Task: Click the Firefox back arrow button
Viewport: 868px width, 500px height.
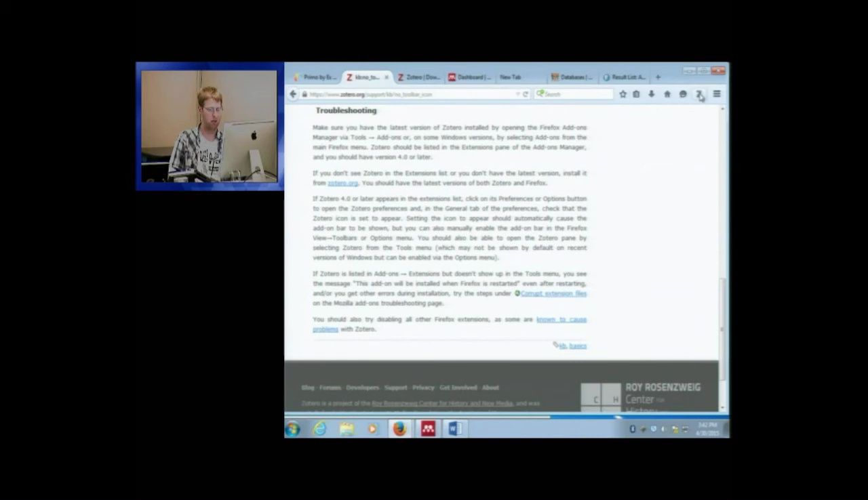Action: point(293,94)
